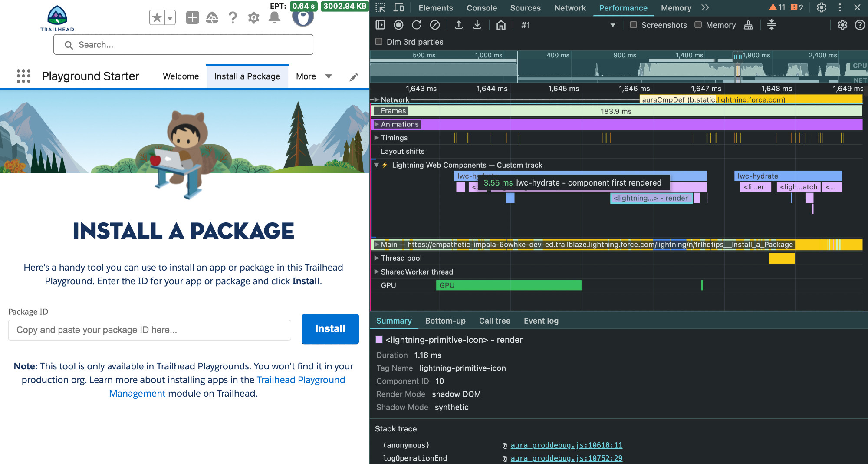Open the user profile avatar

coord(303,18)
